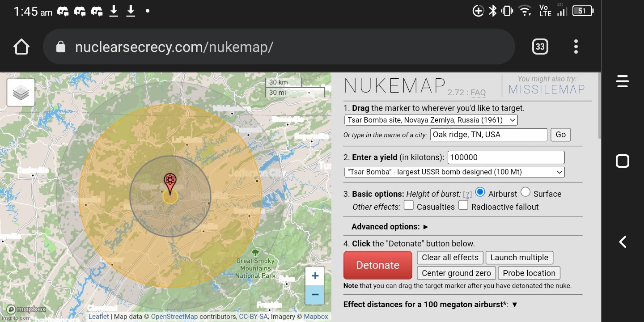Screen dimensions: 644x322
Task: Open the OpenStreetMap attribution link
Action: click(x=174, y=317)
